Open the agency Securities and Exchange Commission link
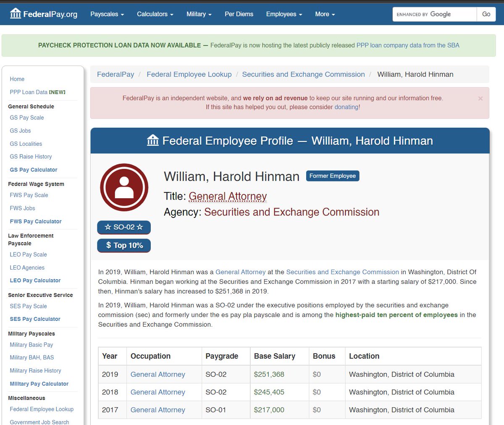 pyautogui.click(x=292, y=212)
